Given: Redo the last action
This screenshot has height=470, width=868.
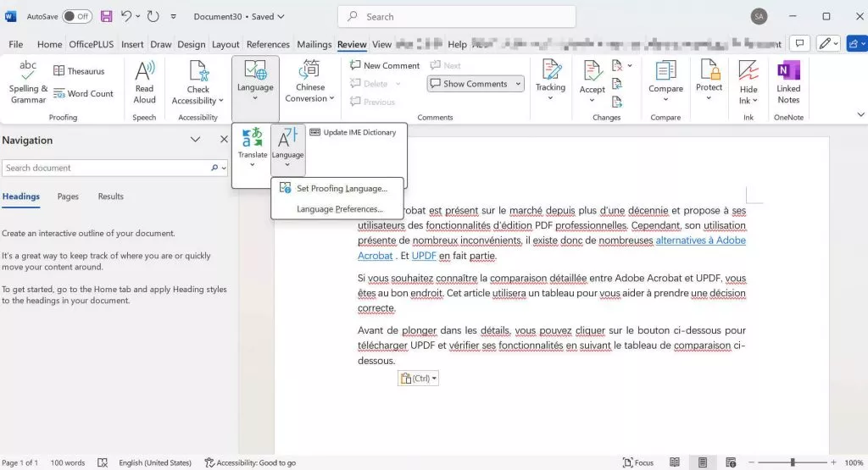Looking at the screenshot, I should [x=153, y=17].
